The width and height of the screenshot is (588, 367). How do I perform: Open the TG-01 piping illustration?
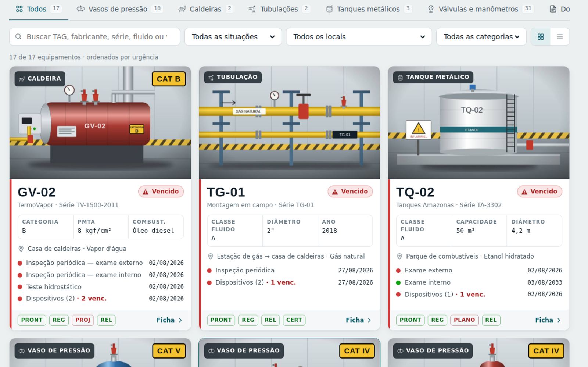coord(290,123)
